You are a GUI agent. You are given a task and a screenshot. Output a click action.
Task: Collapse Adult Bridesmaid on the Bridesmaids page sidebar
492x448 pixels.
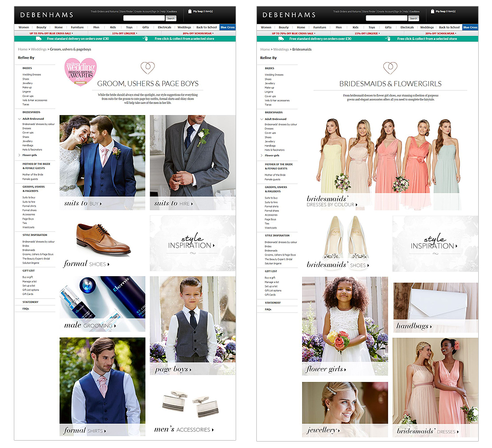point(262,119)
